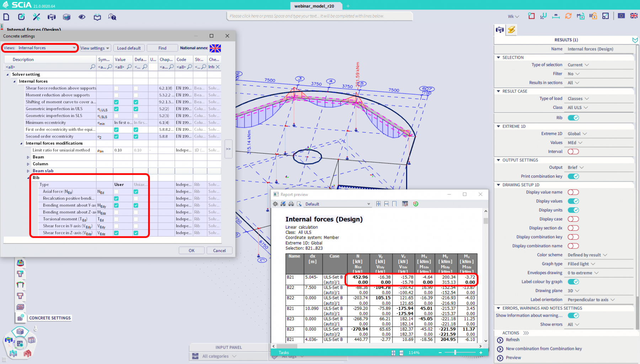Open the printer icon in Report preview
Image resolution: width=640 pixels, height=364 pixels.
pos(291,204)
